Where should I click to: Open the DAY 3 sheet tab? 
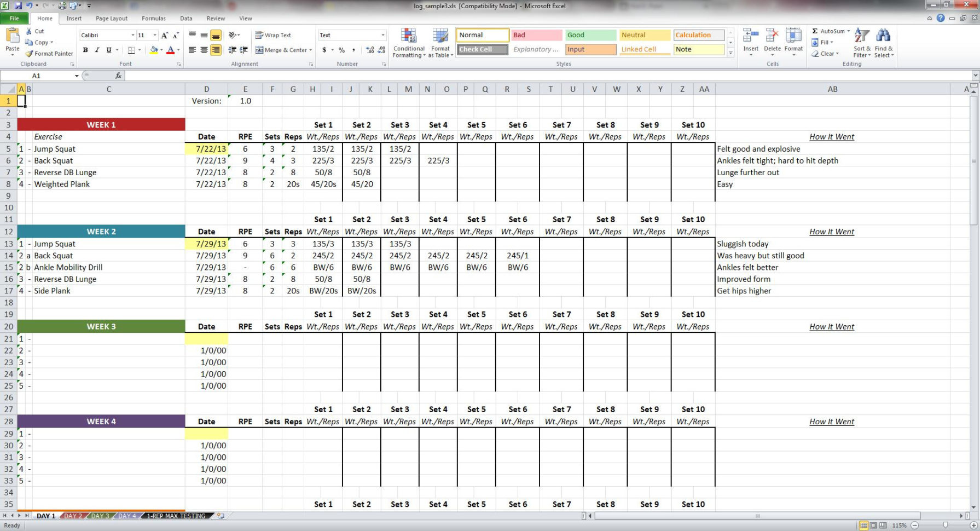pos(100,515)
